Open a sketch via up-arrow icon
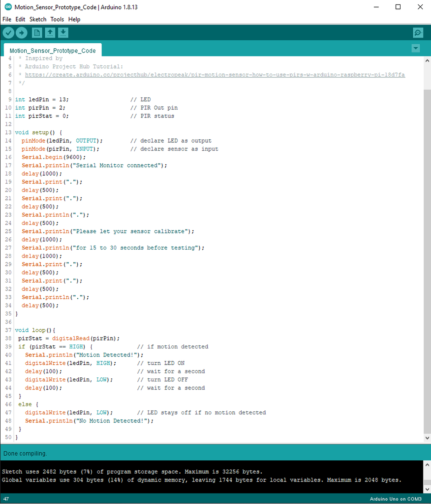Screen dimensions: 431x504 click(x=50, y=33)
